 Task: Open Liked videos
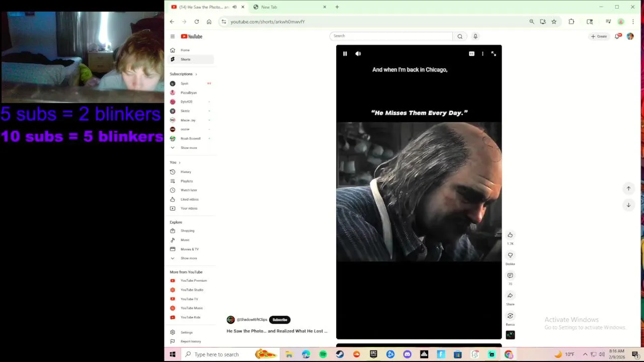191,199
